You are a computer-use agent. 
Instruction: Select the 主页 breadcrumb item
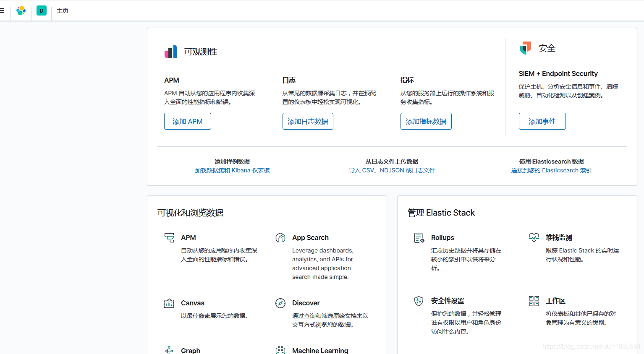(63, 10)
